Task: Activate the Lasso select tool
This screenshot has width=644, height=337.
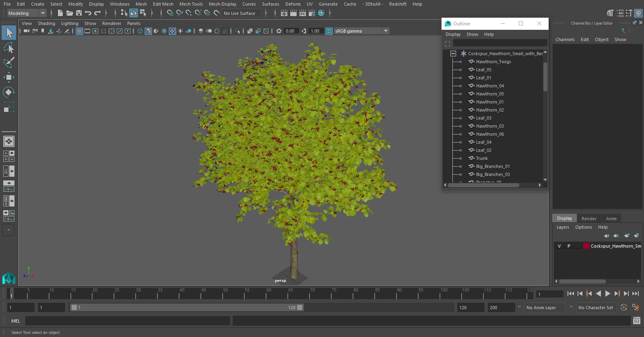Action: [x=9, y=48]
